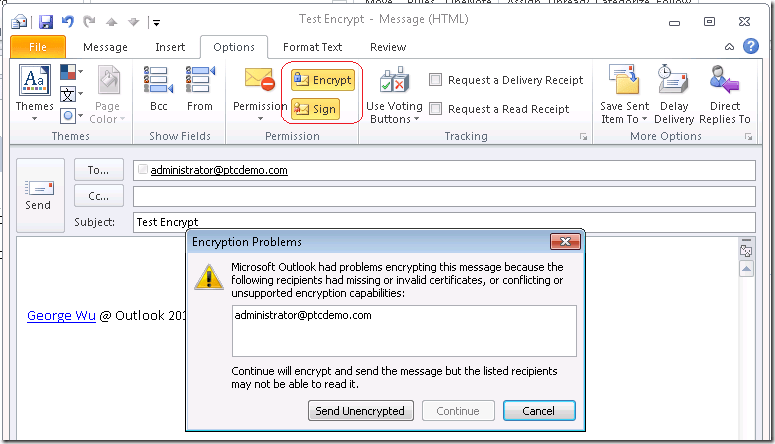775x444 pixels.
Task: Enable Request a Read Receipt checkbox
Action: (x=435, y=108)
